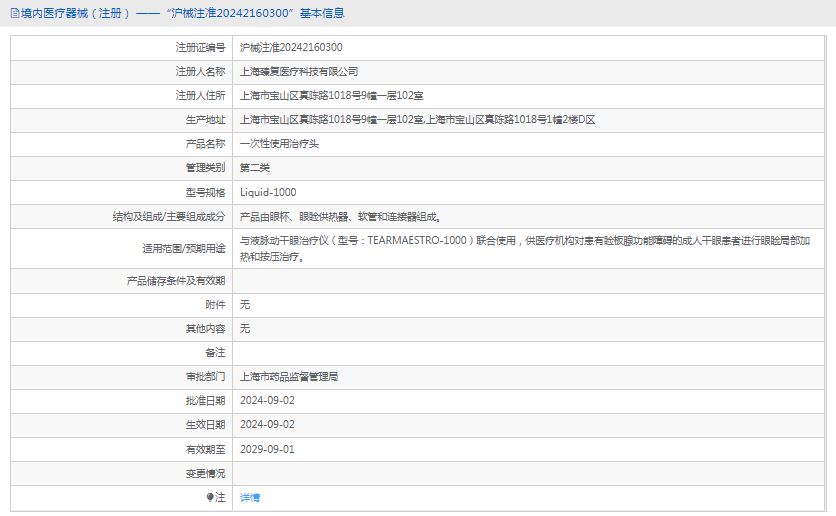Select product name 一次性使用治疗头
This screenshot has width=836, height=516.
click(279, 143)
